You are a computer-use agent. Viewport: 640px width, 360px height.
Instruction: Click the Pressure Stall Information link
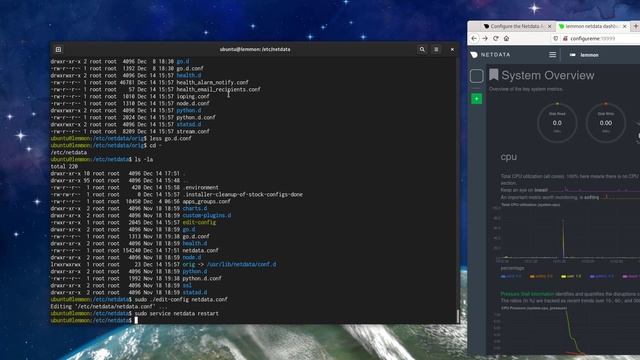point(527,294)
